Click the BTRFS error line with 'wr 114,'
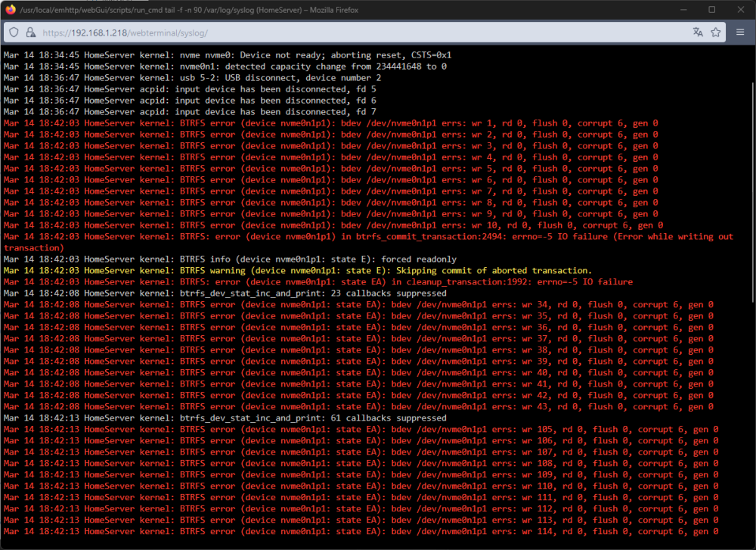Screen dimensions: 756x550 point(361,531)
